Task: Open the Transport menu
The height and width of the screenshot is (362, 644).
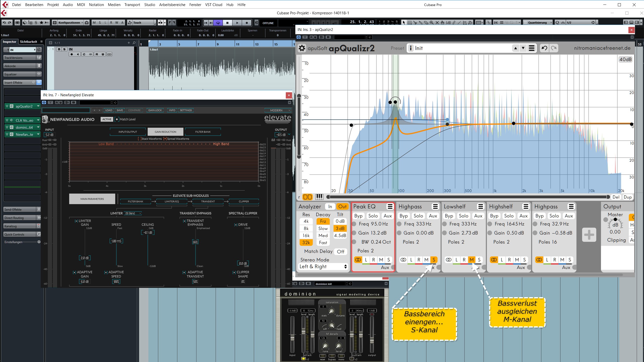Action: (132, 5)
